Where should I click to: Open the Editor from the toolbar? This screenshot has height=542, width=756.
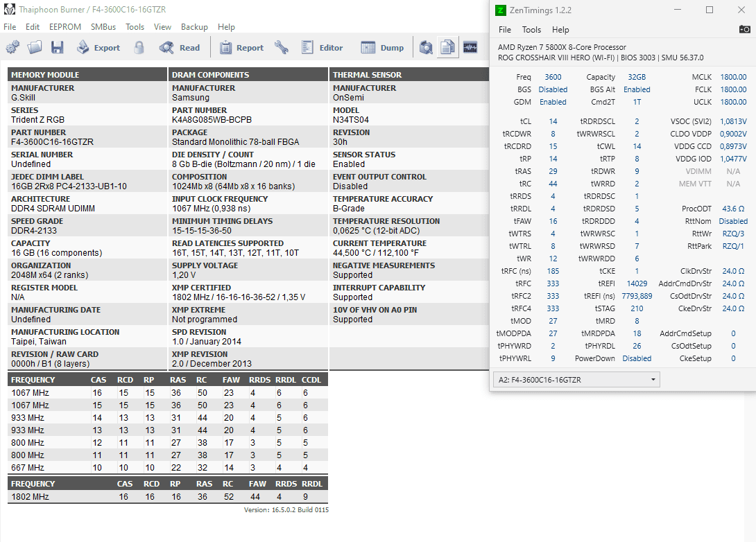(322, 47)
